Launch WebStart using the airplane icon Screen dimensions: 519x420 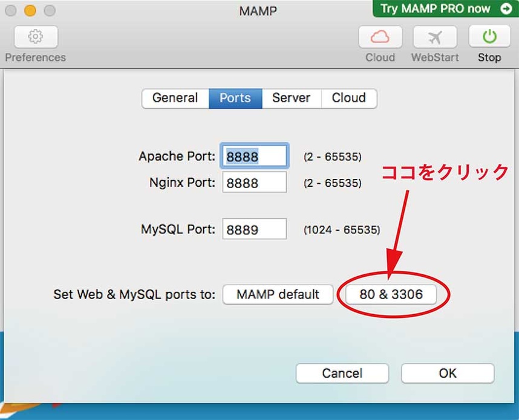pos(434,37)
